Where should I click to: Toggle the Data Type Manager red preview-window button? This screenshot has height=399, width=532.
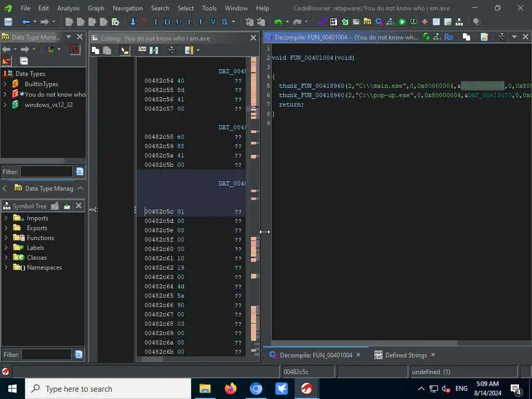click(75, 50)
